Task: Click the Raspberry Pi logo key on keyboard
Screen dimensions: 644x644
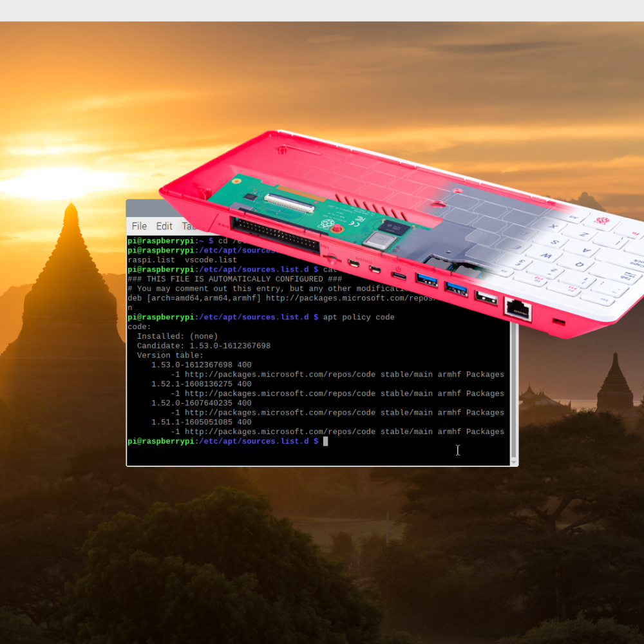Action: pyautogui.click(x=601, y=222)
